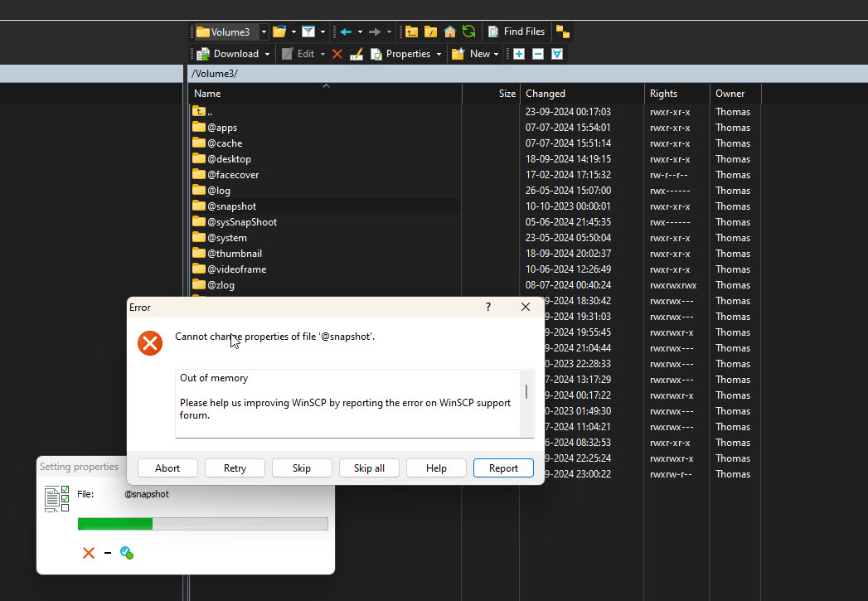Click the Properties toolbar item

(401, 54)
